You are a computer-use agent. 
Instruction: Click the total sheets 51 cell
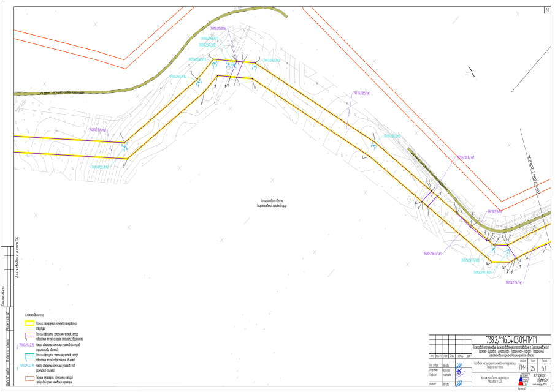pos(545,367)
